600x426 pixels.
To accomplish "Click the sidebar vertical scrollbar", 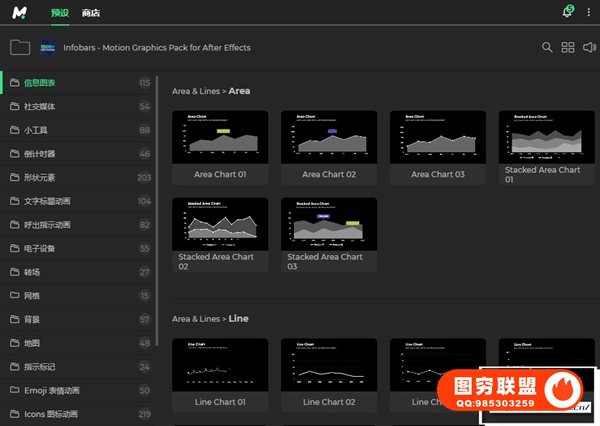I will coord(157,200).
